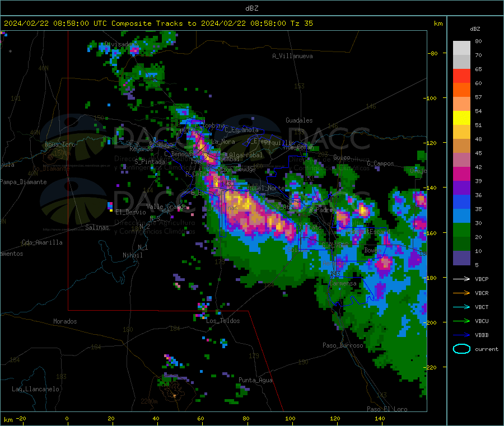Click the S_Pintada place label
504x426 pixels.
coord(150,162)
